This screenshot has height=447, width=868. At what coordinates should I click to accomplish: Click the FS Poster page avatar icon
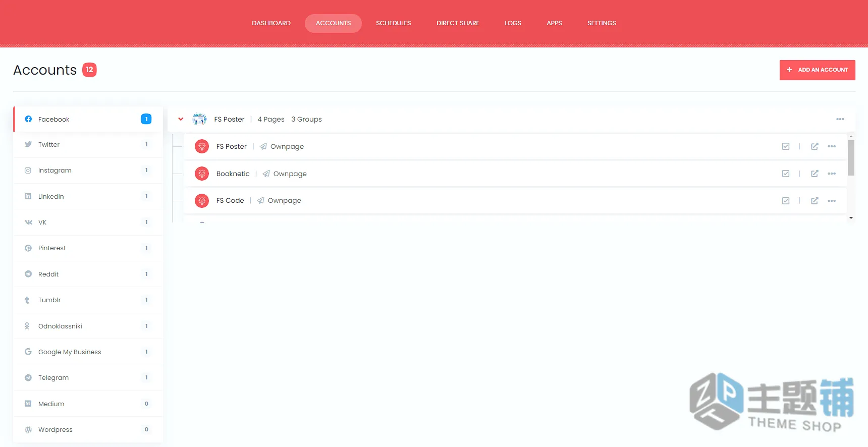point(202,146)
